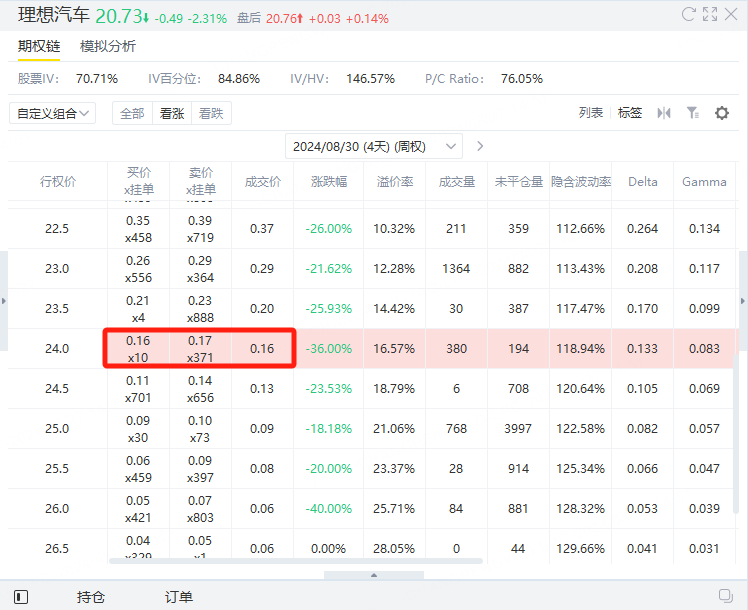Image resolution: width=748 pixels, height=610 pixels.
Task: Open the 持仓 tab at bottom
Action: (x=91, y=597)
